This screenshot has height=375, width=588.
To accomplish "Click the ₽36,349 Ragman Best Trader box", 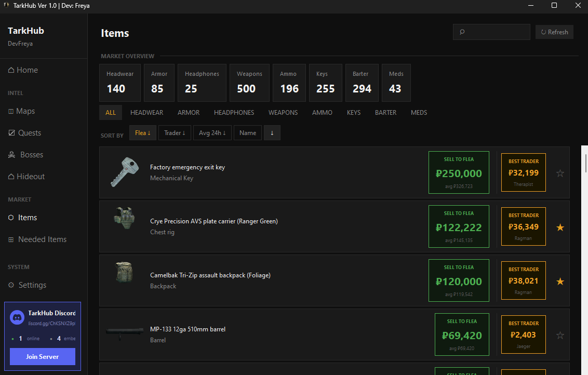I will (x=524, y=226).
